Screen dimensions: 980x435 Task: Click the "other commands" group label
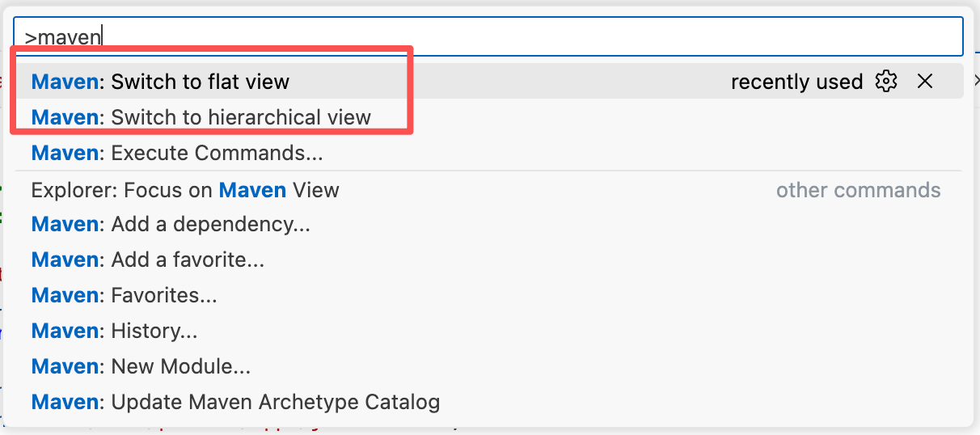click(858, 190)
